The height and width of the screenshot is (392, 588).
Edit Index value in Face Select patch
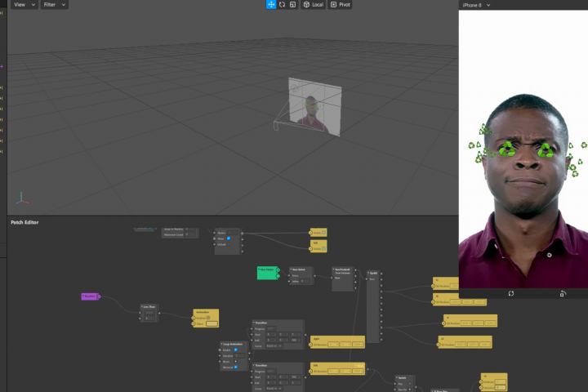click(305, 281)
